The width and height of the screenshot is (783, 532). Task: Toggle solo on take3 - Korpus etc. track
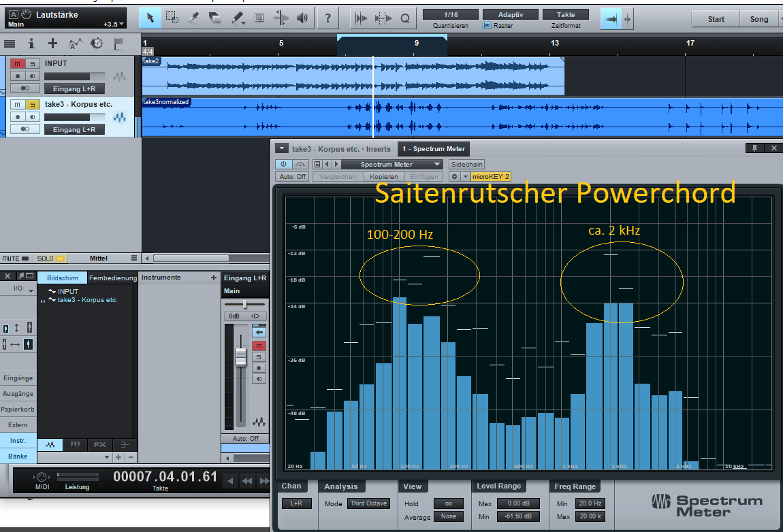(33, 104)
